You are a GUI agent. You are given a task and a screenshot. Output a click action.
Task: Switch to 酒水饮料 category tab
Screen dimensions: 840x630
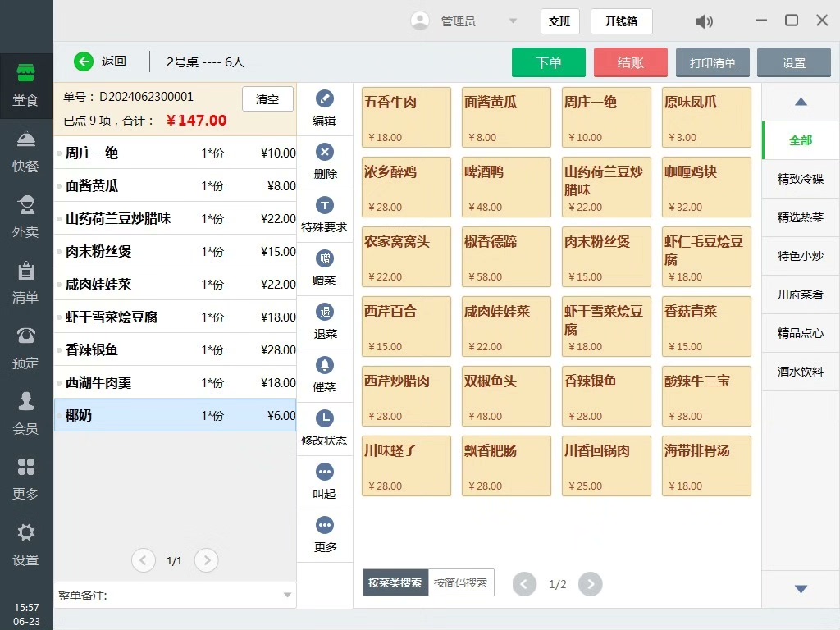click(800, 372)
